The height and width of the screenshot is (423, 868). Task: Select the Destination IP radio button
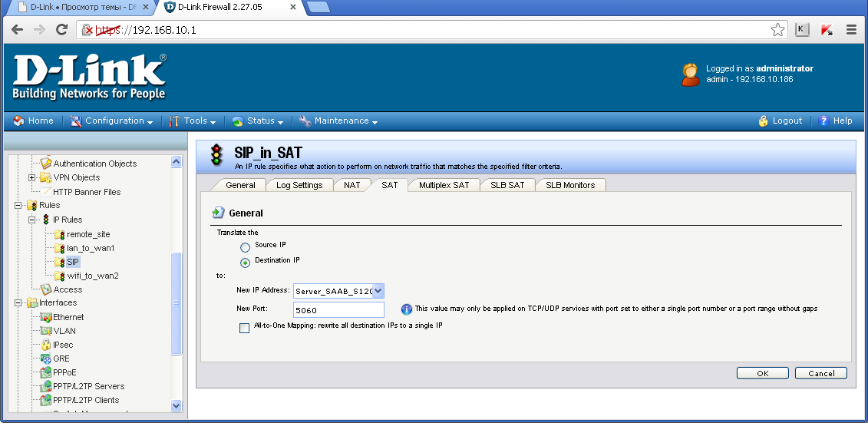pos(246,263)
